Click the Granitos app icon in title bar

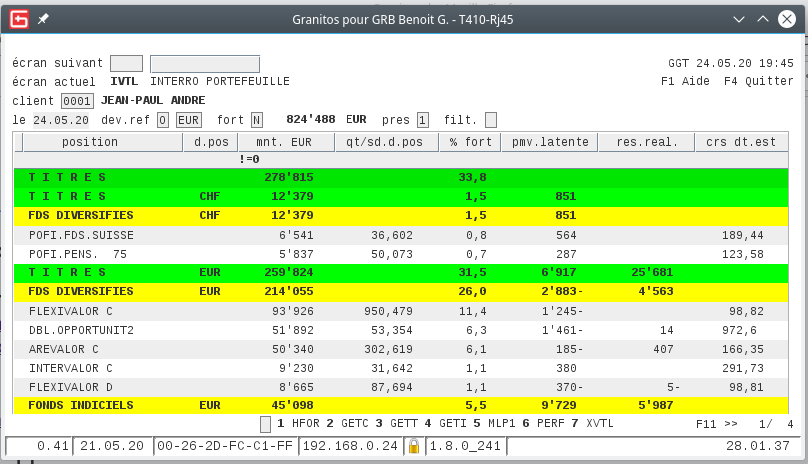pyautogui.click(x=17, y=19)
